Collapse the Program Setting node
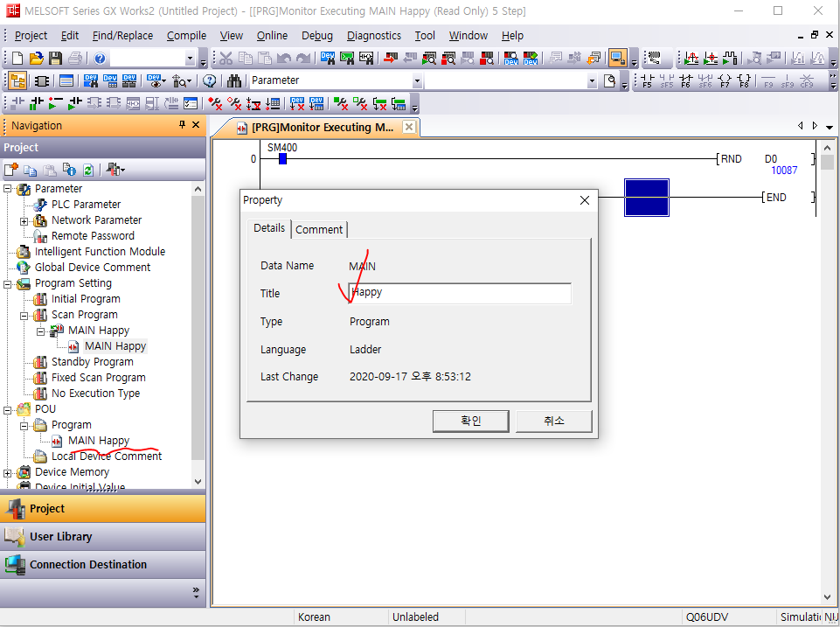This screenshot has height=627, width=840. tap(8, 283)
